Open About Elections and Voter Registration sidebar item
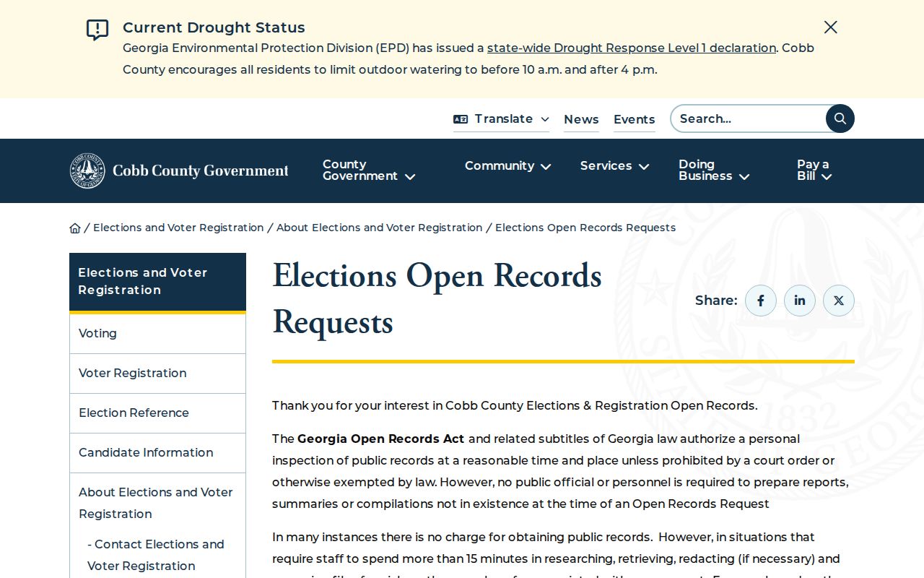The height and width of the screenshot is (578, 924). point(157,503)
